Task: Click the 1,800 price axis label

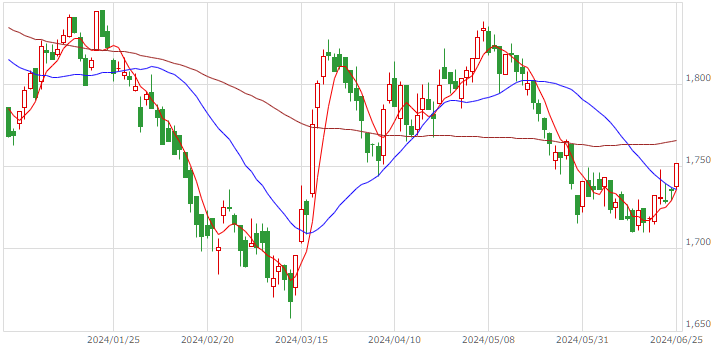Action: pos(698,78)
